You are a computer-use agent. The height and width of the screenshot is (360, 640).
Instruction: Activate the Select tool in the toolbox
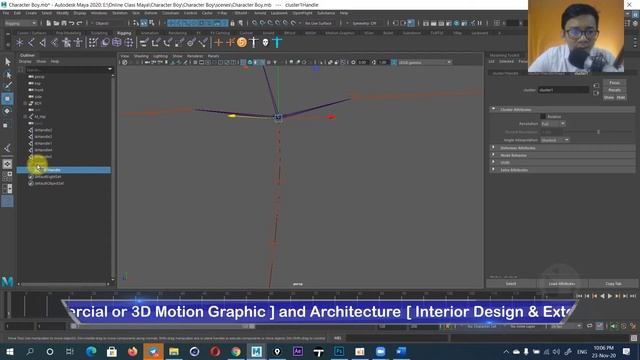point(7,62)
